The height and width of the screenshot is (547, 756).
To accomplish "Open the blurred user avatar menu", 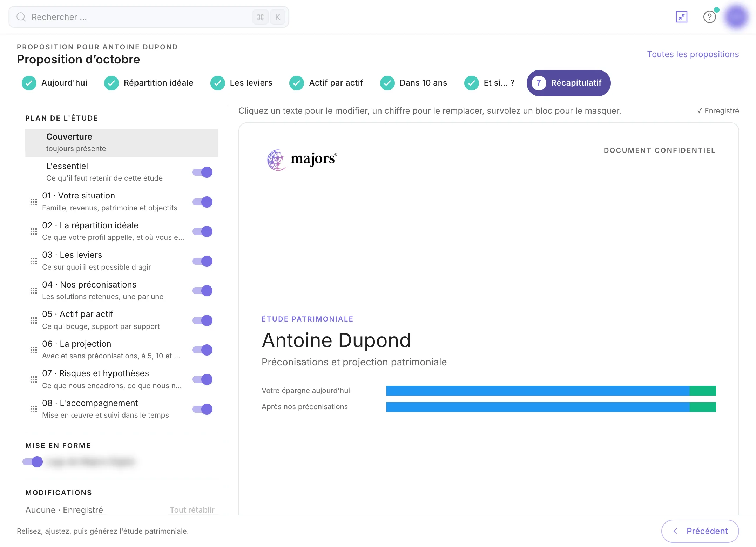I will pyautogui.click(x=736, y=16).
